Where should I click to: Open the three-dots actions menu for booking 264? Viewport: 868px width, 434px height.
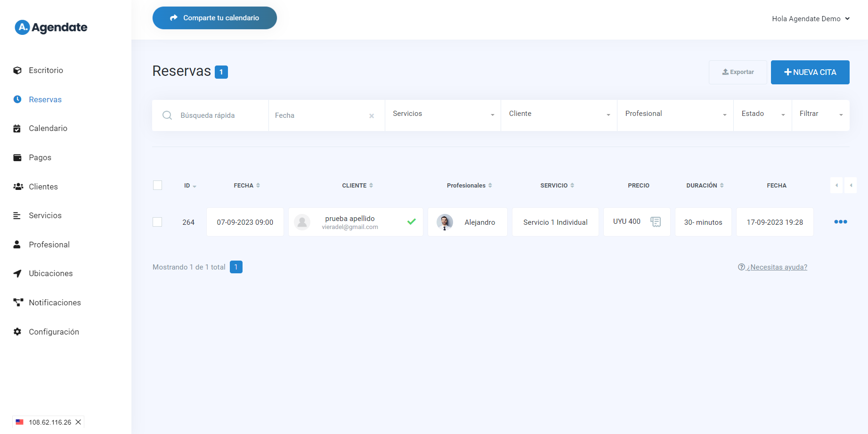(x=840, y=222)
